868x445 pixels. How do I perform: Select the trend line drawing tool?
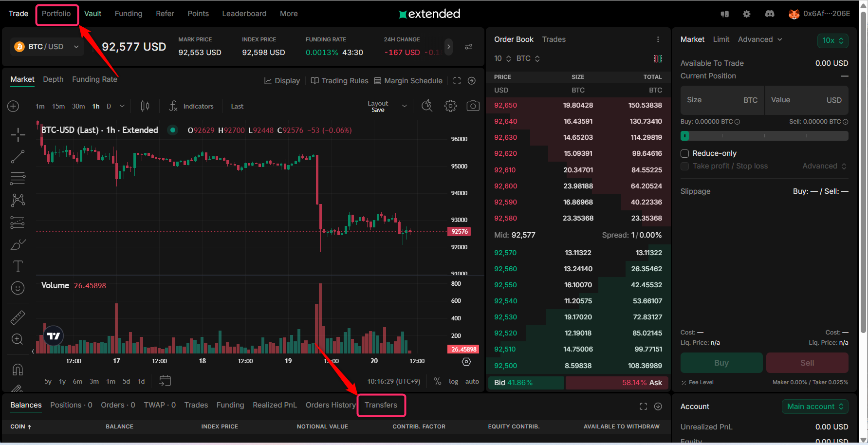point(18,157)
